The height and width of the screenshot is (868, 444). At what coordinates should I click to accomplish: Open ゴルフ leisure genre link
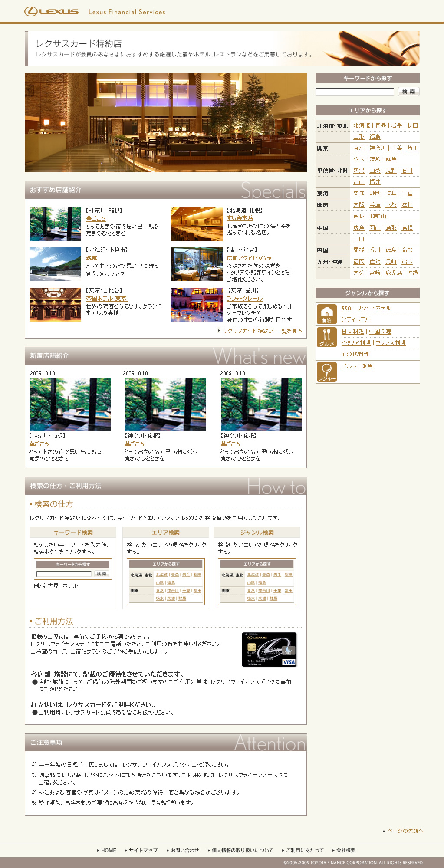349,366
